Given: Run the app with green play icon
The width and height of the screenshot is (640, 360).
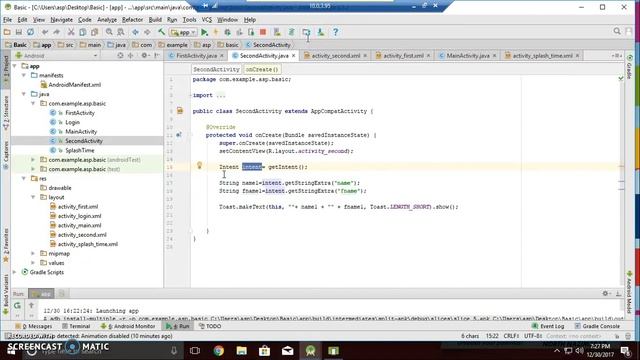Looking at the screenshot, I should [204, 32].
